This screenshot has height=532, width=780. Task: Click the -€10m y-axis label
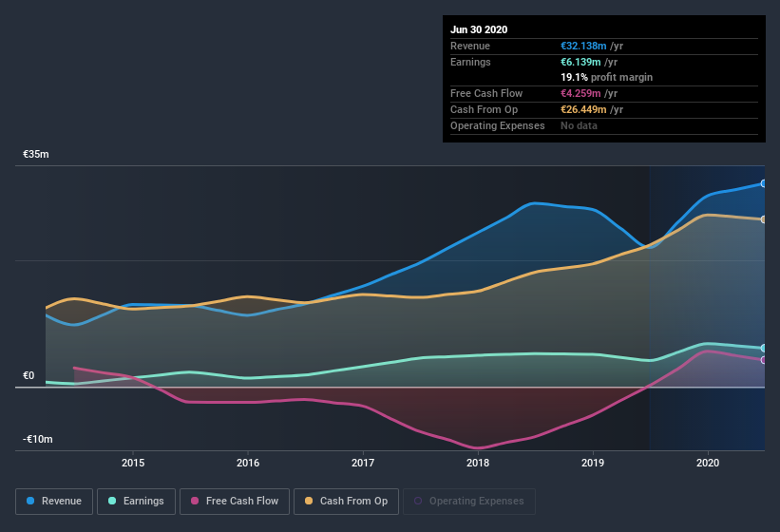(38, 439)
